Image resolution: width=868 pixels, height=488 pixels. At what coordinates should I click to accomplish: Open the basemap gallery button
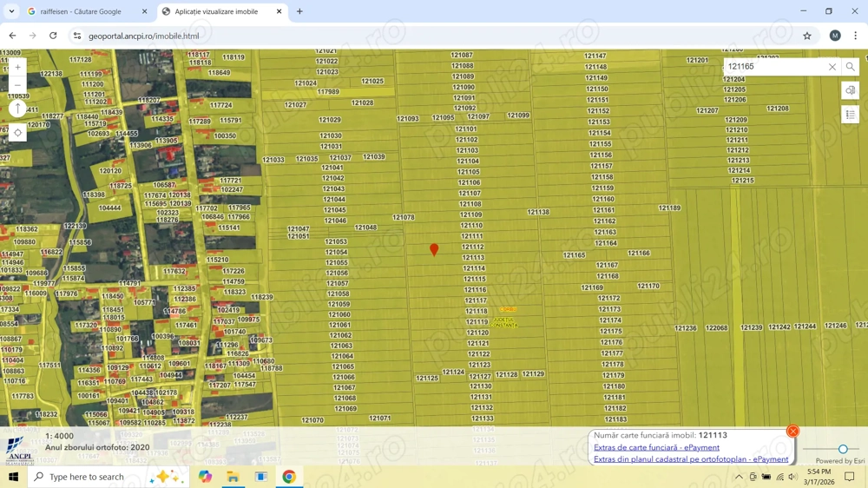850,90
